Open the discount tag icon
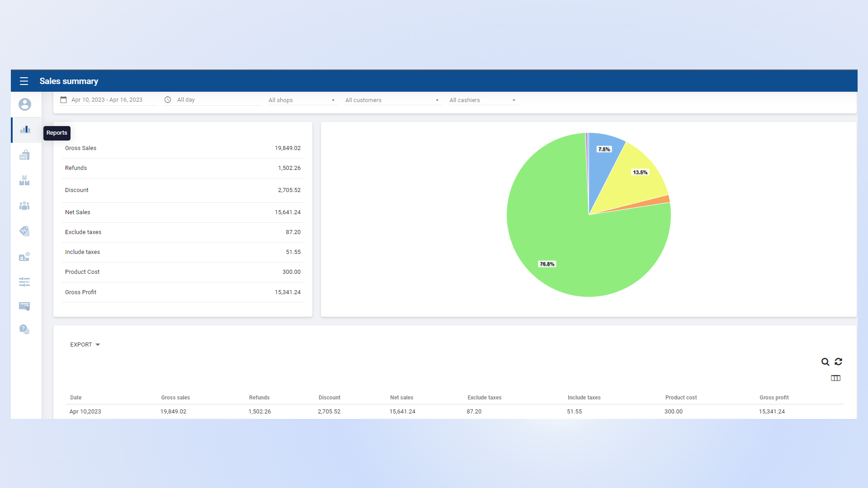868x488 pixels. tap(24, 231)
